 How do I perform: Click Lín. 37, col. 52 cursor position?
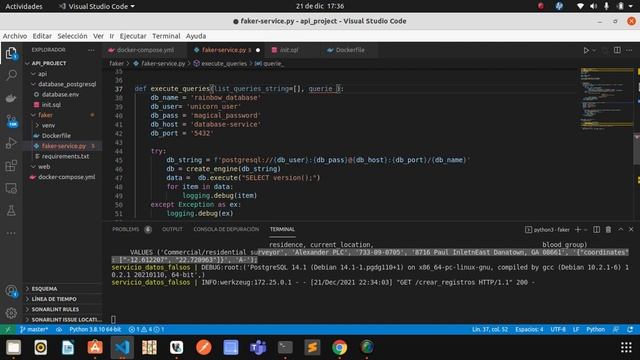coord(490,329)
